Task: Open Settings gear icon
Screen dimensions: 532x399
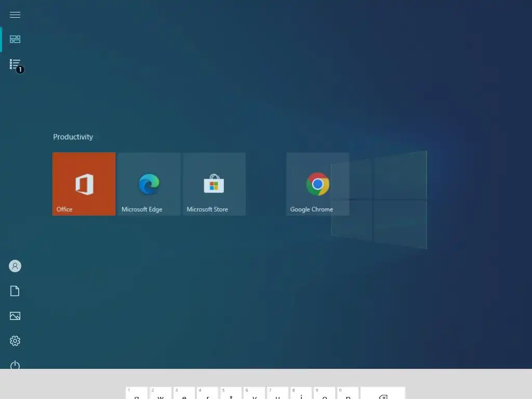Action: [15, 341]
